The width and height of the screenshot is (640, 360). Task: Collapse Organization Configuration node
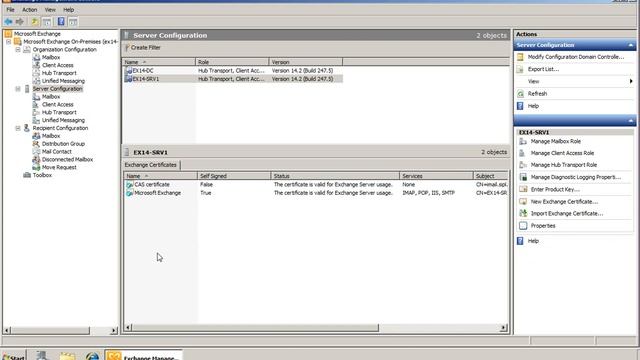tap(18, 49)
